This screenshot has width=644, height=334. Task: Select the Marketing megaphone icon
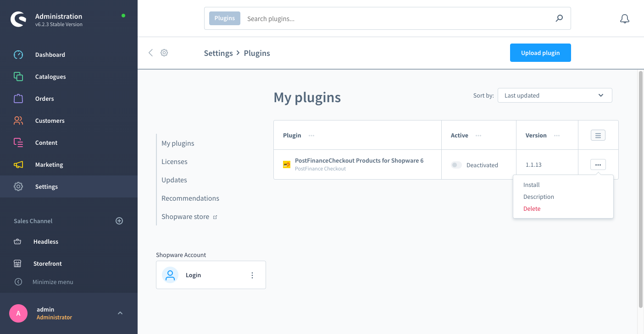coord(18,164)
